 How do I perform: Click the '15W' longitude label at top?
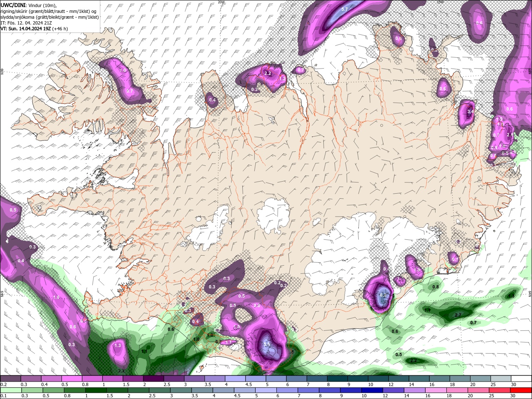point(441,2)
